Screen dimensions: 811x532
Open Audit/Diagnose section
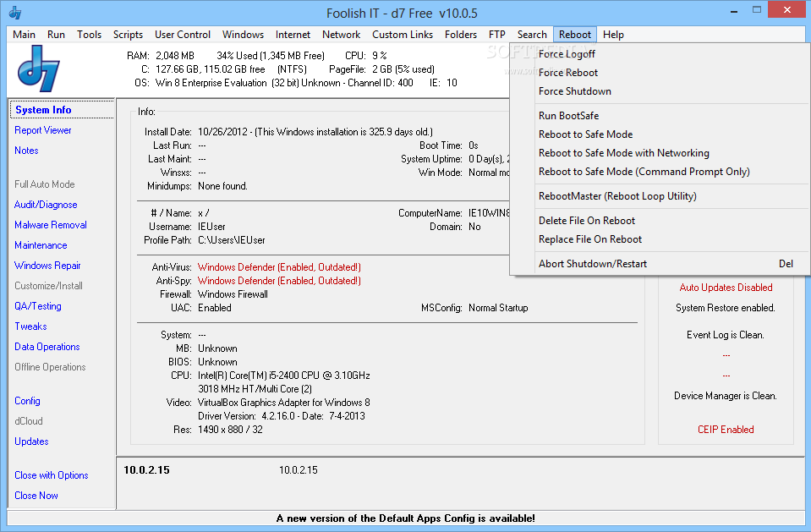(x=46, y=205)
